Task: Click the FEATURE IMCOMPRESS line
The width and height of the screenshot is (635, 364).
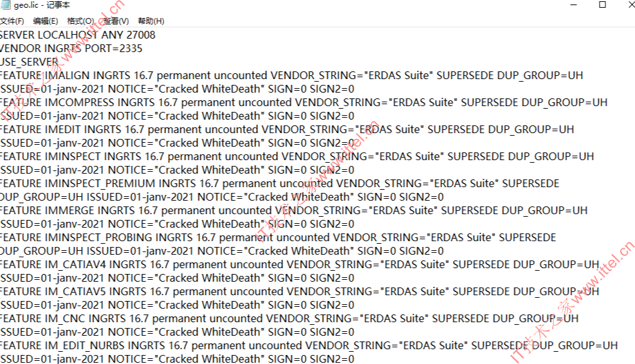Action: (x=304, y=102)
